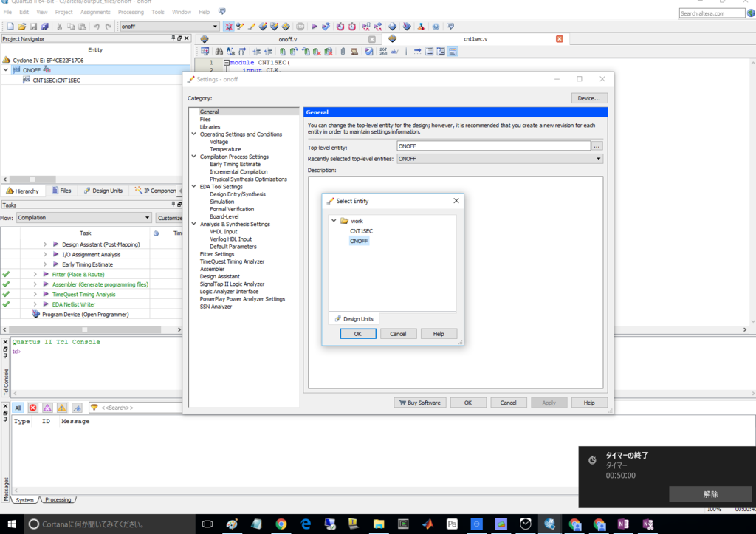Click the Stop Processing icon
Viewport: 756px width, 534px height.
pos(300,27)
